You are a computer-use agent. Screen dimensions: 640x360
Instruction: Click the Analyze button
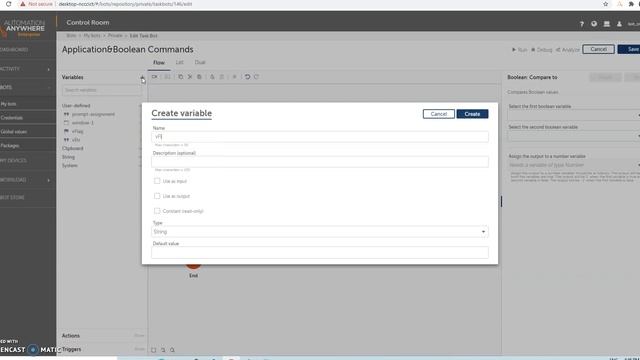pos(567,50)
